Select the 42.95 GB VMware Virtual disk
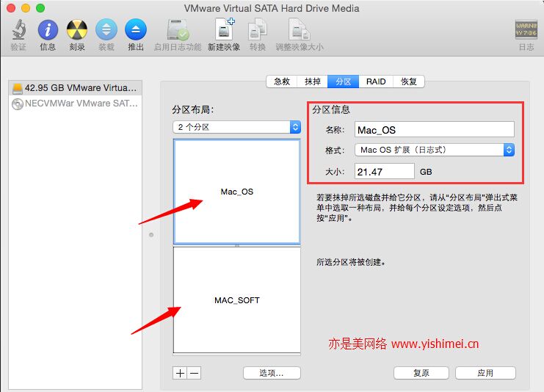 point(76,88)
